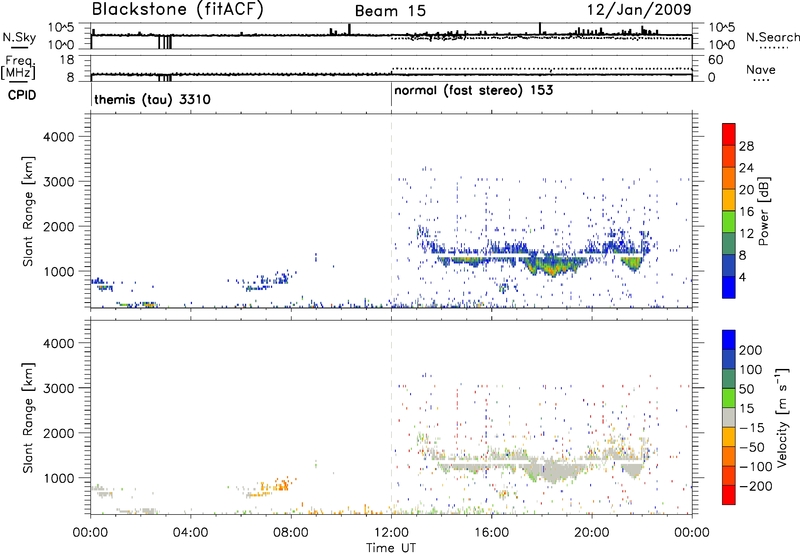Click the 20:00 time tick label
Viewport: 800px width, 554px height.
pos(592,533)
